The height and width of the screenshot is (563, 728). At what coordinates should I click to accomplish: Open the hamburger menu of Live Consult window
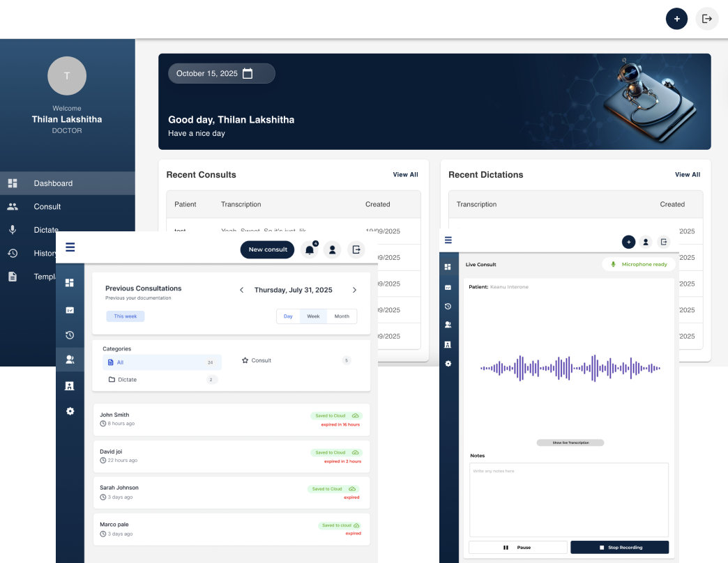point(448,240)
